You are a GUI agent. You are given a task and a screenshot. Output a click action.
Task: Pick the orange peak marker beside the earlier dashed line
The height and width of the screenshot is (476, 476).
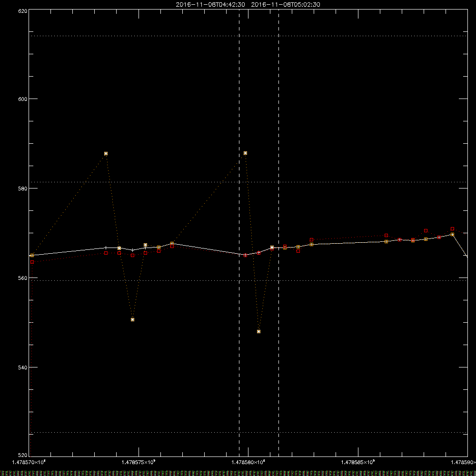(245, 153)
